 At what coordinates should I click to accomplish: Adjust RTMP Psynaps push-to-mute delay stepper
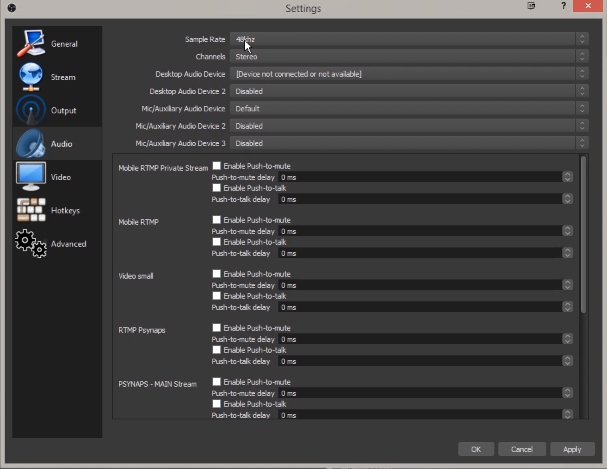click(x=568, y=339)
